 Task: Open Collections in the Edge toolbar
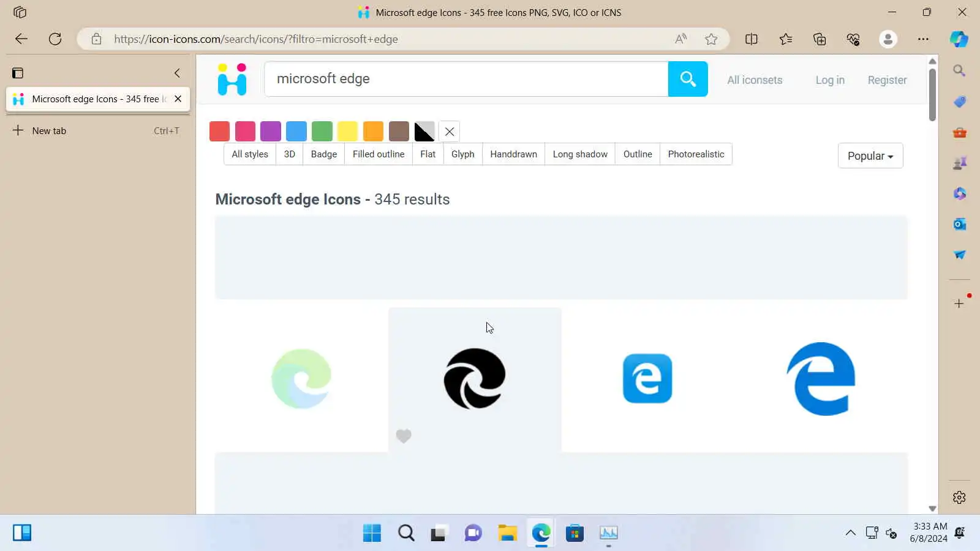click(820, 39)
